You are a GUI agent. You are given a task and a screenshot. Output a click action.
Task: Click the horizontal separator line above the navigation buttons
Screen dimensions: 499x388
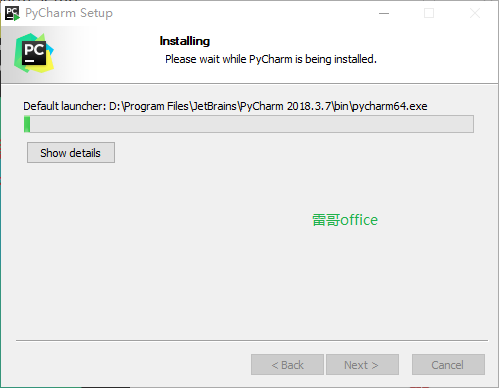coord(252,340)
